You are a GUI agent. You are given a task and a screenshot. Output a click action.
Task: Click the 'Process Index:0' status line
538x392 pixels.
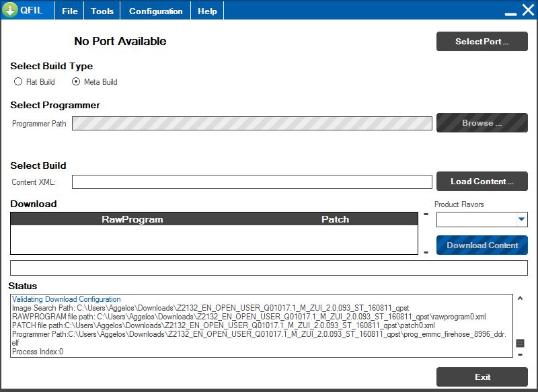coord(38,352)
